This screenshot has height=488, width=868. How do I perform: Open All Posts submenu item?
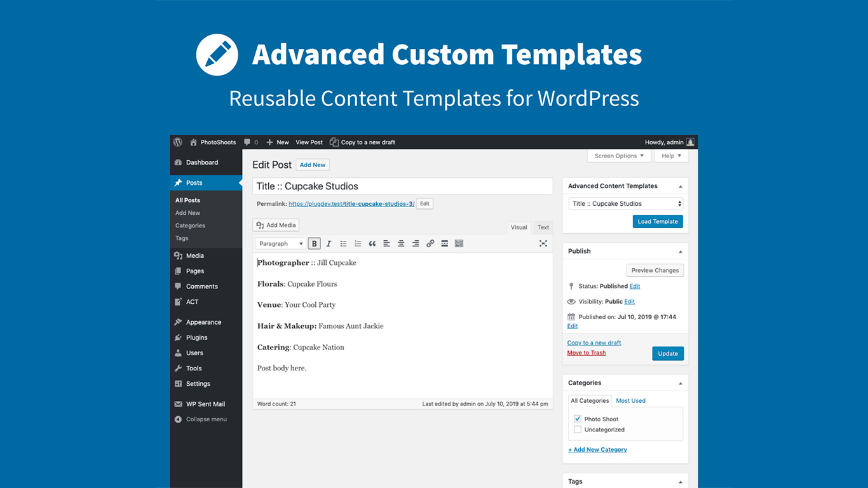(188, 200)
